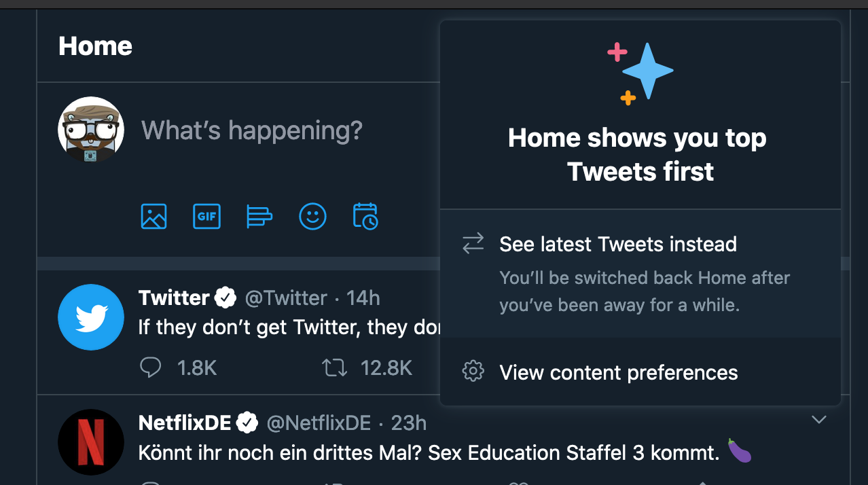
Task: Open the Twitter bird avatar
Action: pos(91,317)
